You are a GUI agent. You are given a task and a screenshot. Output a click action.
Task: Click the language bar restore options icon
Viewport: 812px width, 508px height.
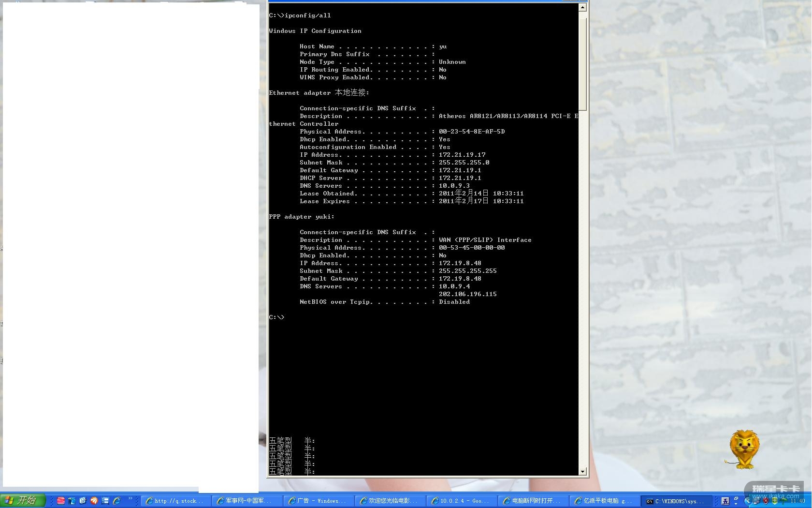(736, 498)
